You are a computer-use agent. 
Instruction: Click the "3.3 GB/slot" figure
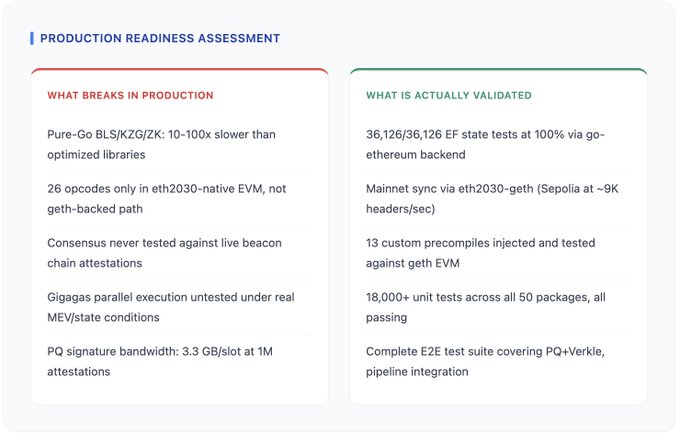204,351
